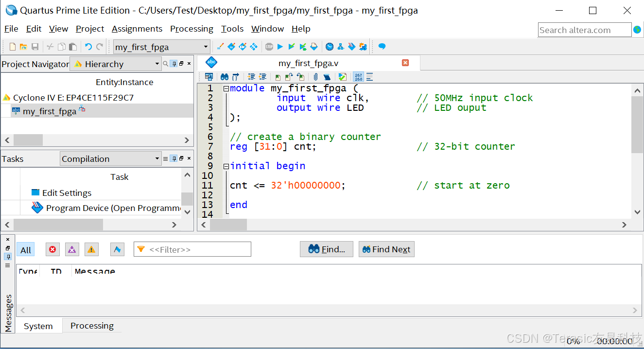The height and width of the screenshot is (349, 644).
Task: Click the Find Matching Delimiter braces icon
Action: (236, 77)
